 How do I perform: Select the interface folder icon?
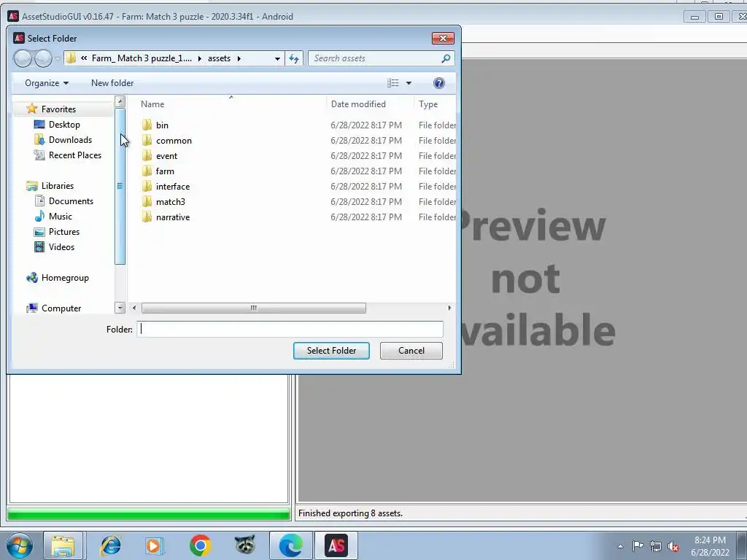coord(147,186)
